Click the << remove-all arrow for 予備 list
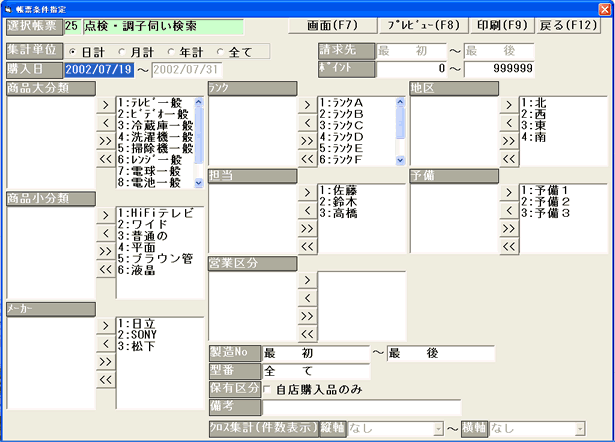The image size is (615, 442). pos(509,246)
